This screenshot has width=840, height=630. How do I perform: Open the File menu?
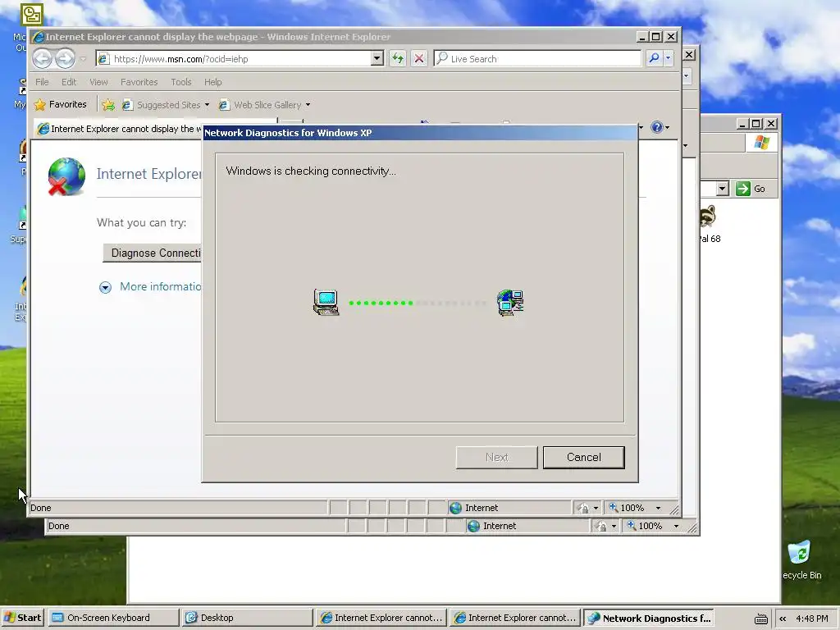pos(42,82)
